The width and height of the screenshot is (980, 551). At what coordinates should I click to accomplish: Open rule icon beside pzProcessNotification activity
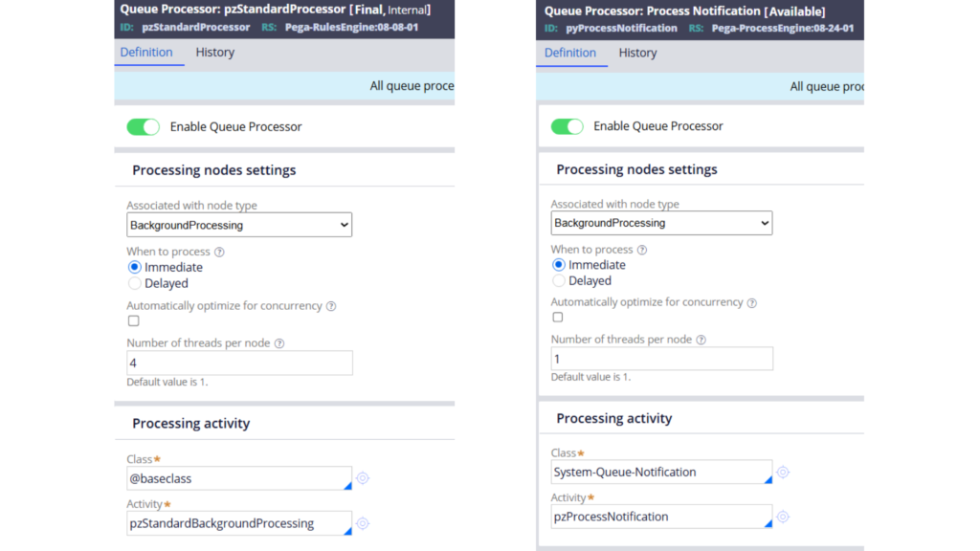point(783,517)
